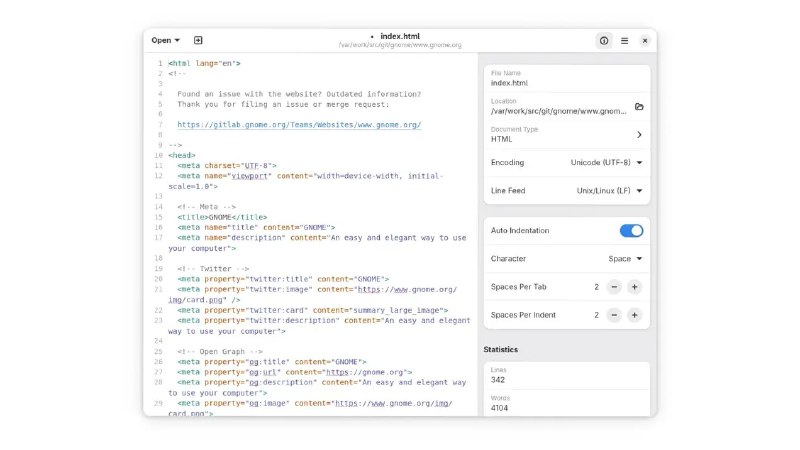Increase Spaces Per Tab value
This screenshot has width=800, height=450.
[x=634, y=287]
